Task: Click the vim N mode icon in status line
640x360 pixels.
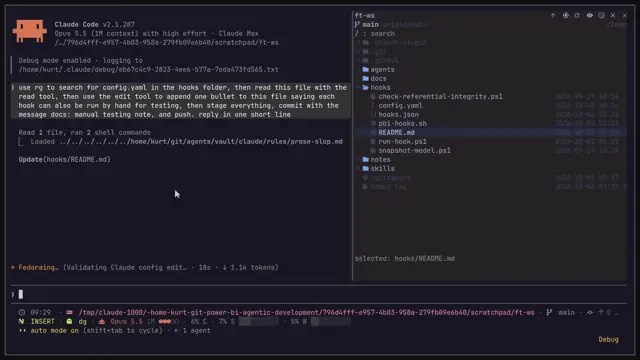Action: (x=21, y=322)
